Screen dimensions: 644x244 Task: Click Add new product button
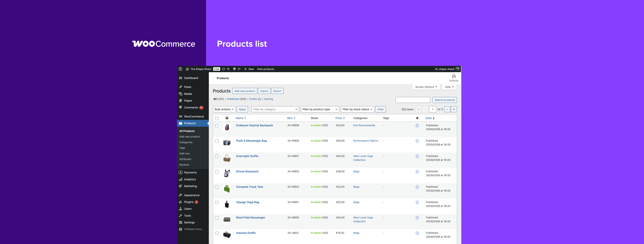point(245,91)
